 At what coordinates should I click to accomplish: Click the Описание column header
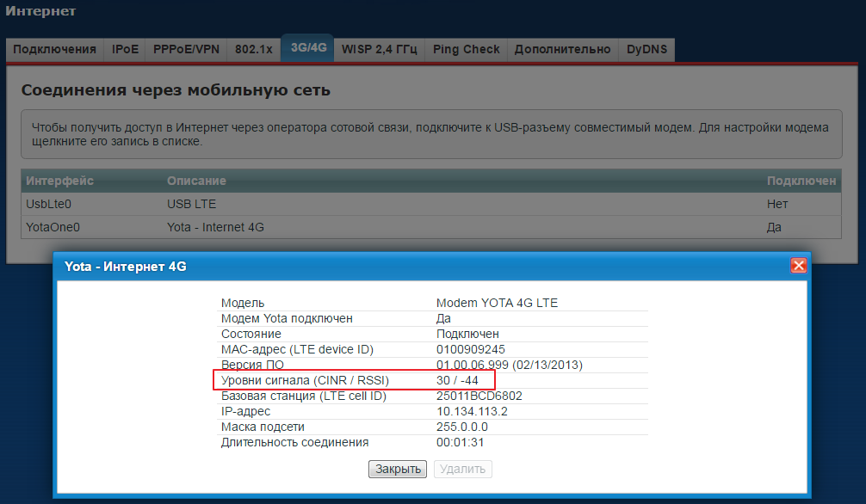[x=196, y=181]
